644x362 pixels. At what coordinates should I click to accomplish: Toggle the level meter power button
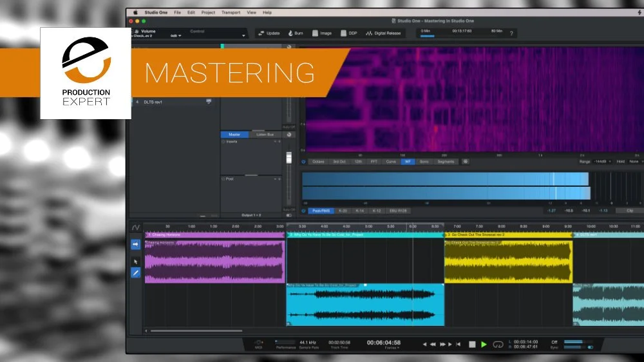pyautogui.click(x=303, y=211)
